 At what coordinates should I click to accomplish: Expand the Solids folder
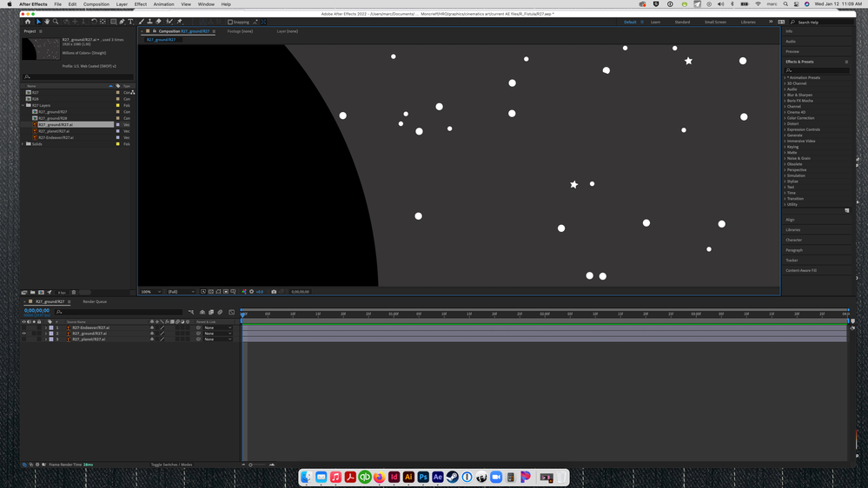[23, 144]
